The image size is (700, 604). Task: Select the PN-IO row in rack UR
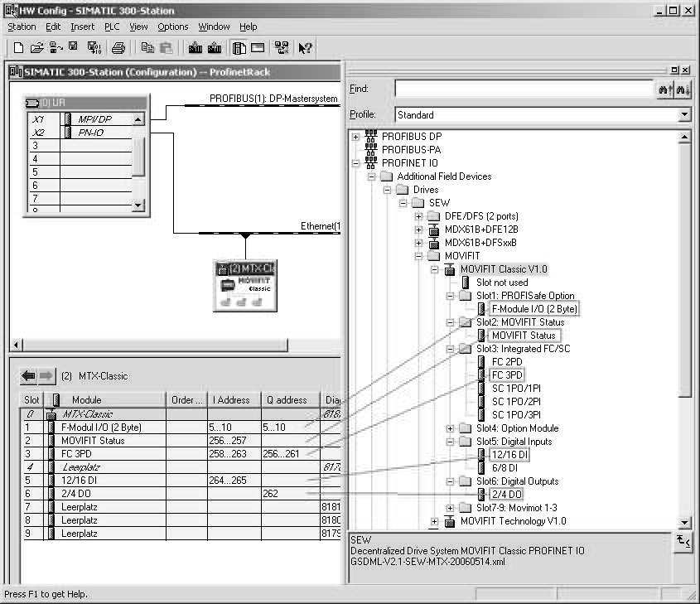[x=81, y=133]
